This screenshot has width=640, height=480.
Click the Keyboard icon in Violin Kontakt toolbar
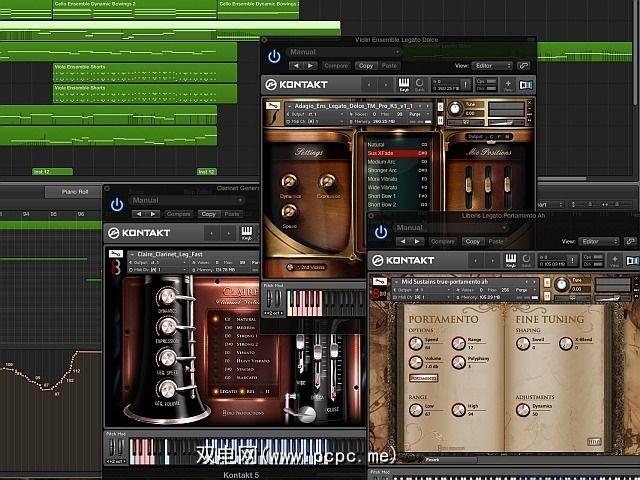[404, 86]
